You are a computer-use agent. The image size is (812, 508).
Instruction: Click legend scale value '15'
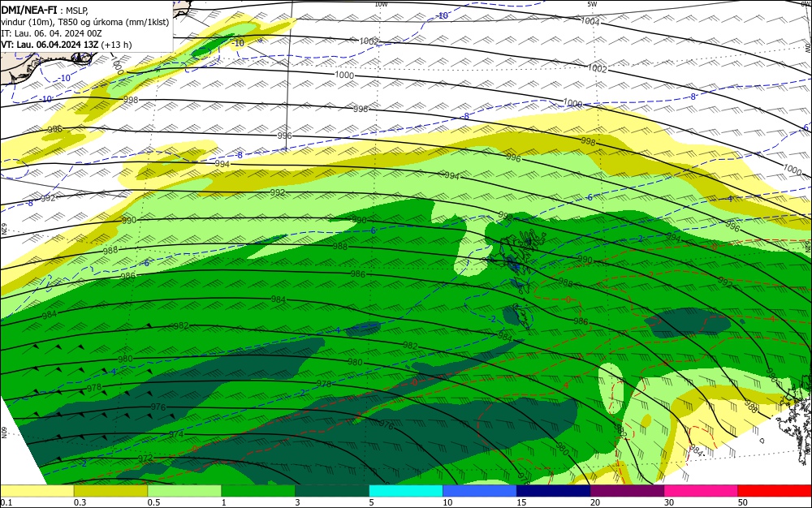click(x=521, y=502)
